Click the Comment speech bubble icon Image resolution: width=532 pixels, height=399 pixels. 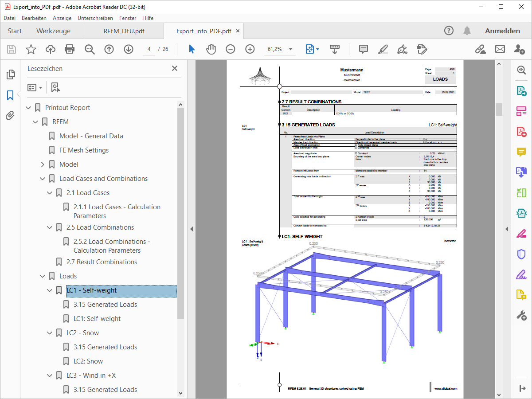(x=363, y=50)
